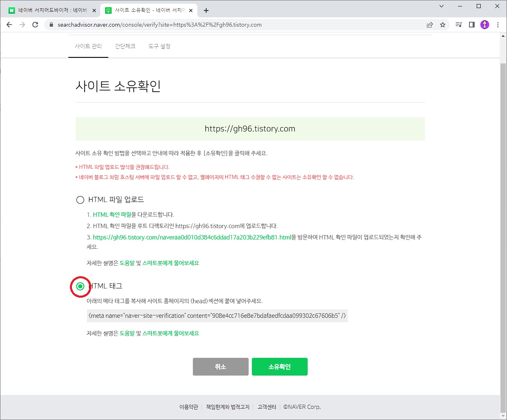The image size is (507, 420).
Task: Click the 취소 button
Action: pyautogui.click(x=220, y=367)
